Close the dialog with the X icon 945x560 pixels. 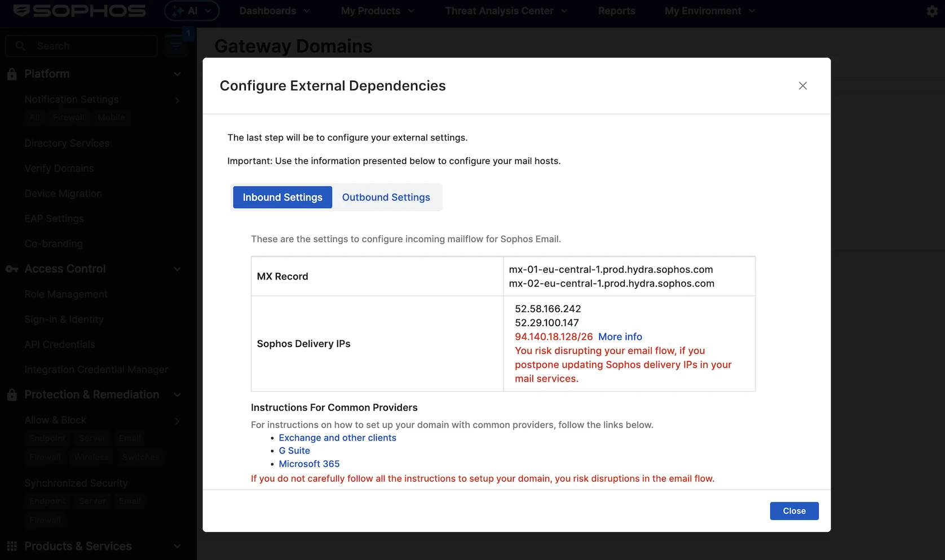pos(803,86)
